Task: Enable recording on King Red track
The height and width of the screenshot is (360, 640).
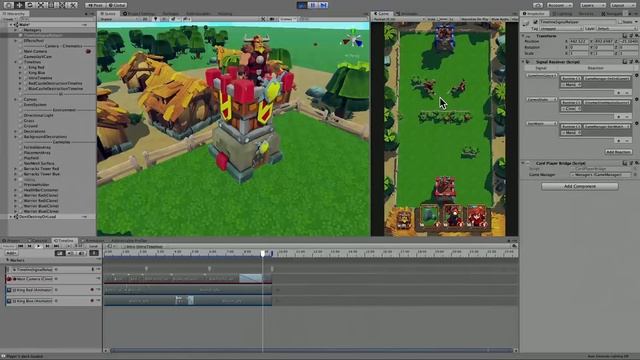Action: pyautogui.click(x=92, y=290)
